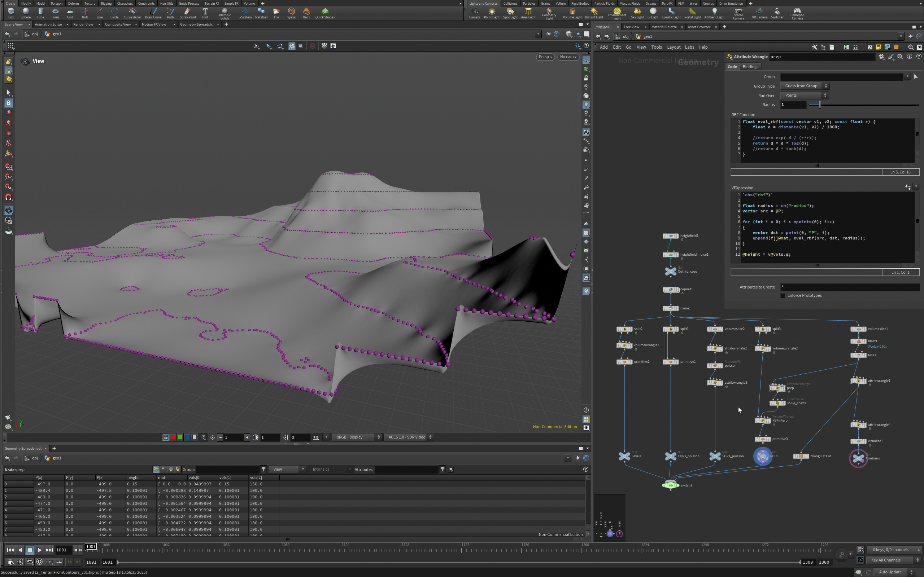Click the Spray Paint shelf tool

click(x=187, y=13)
